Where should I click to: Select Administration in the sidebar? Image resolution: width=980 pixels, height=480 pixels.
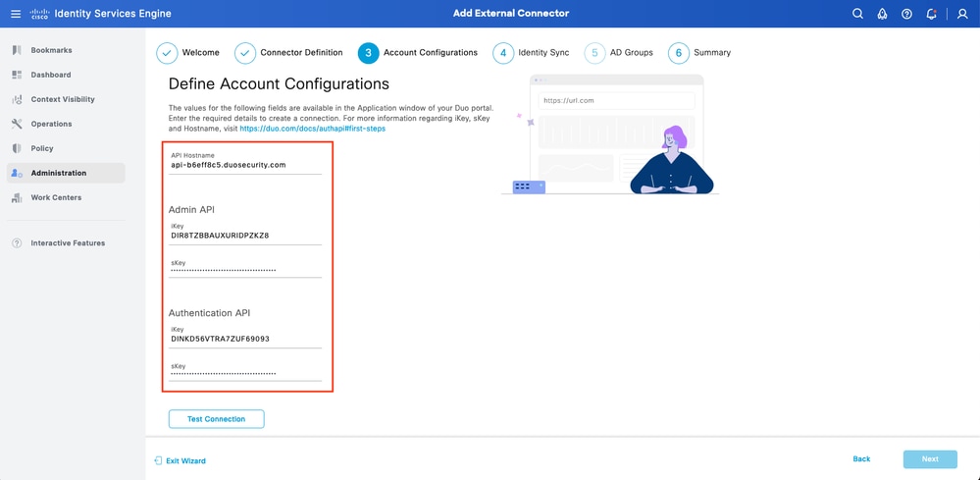pyautogui.click(x=66, y=173)
